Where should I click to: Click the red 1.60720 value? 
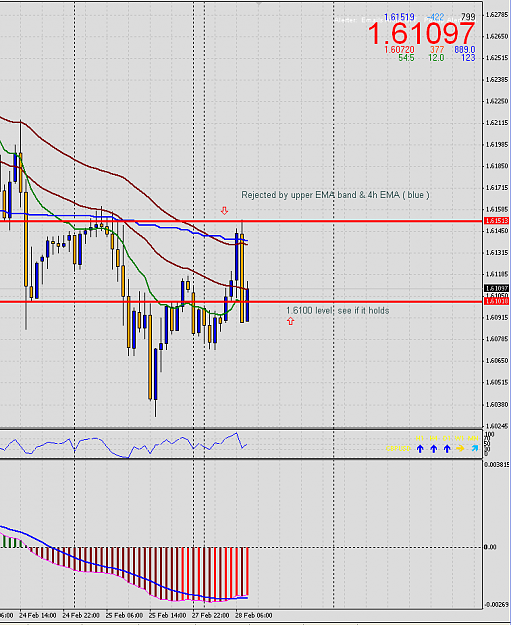[x=399, y=49]
